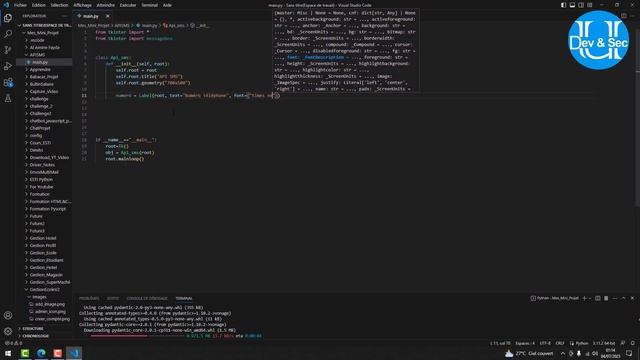The height and width of the screenshot is (360, 640).
Task: Open notifications bell in status bar
Action: click(x=633, y=343)
